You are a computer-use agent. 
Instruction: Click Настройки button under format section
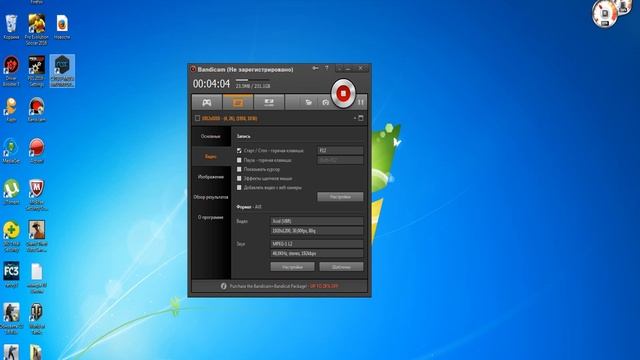pos(292,267)
